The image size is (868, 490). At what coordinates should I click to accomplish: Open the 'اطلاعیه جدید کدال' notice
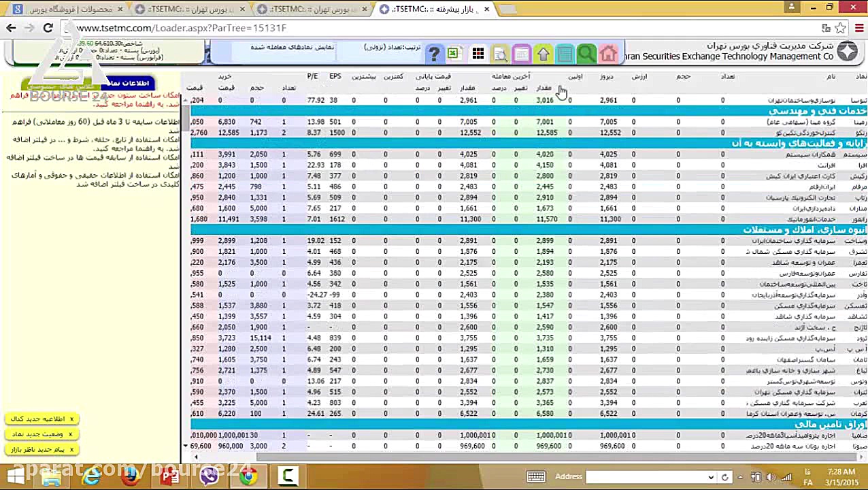tap(38, 419)
